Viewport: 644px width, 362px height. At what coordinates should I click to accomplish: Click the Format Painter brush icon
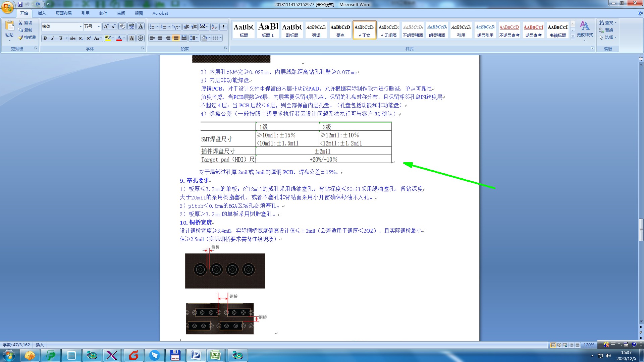pyautogui.click(x=21, y=38)
